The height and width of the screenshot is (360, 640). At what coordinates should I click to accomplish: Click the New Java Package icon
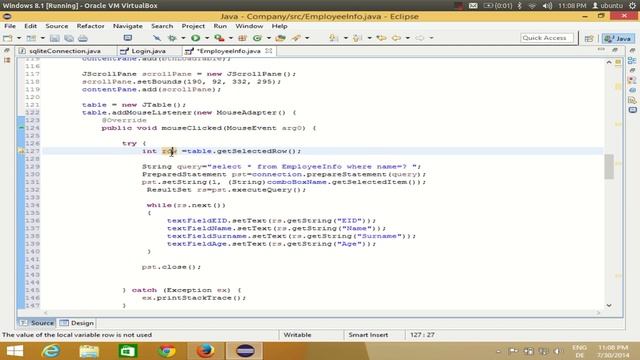[242, 38]
